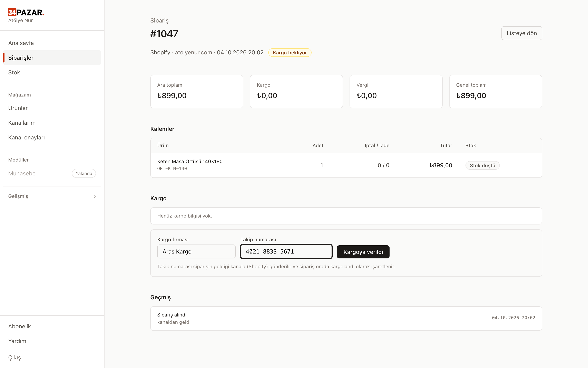Click the Adet column header
588x368 pixels.
(318, 146)
